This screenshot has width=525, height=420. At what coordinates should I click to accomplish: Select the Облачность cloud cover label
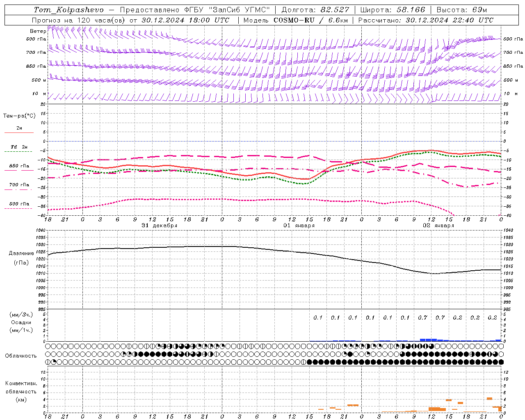coord(21,356)
